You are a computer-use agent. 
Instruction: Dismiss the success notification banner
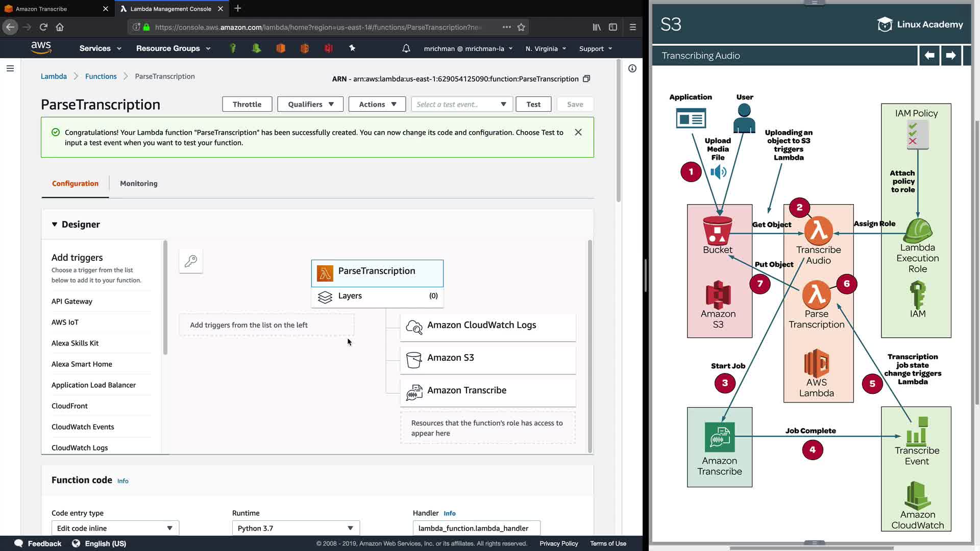tap(578, 132)
